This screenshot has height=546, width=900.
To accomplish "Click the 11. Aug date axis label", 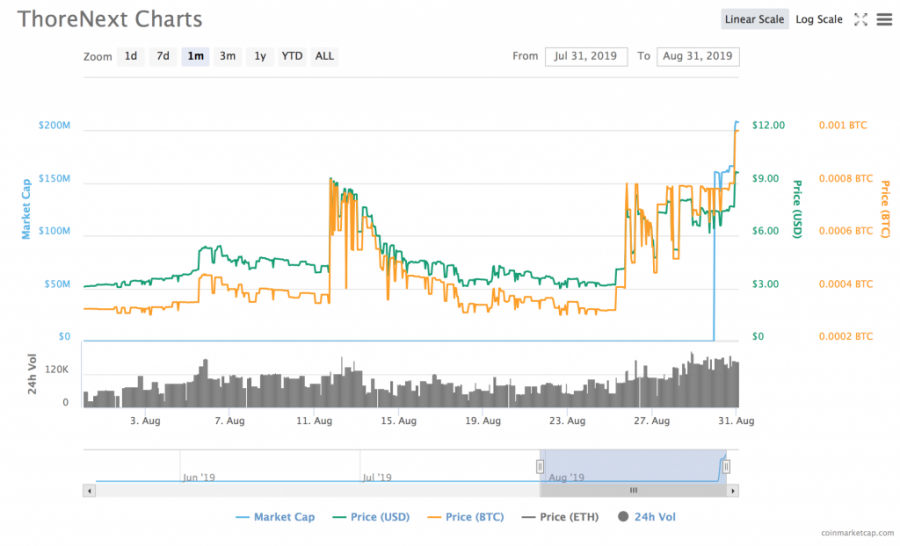I will coord(314,421).
